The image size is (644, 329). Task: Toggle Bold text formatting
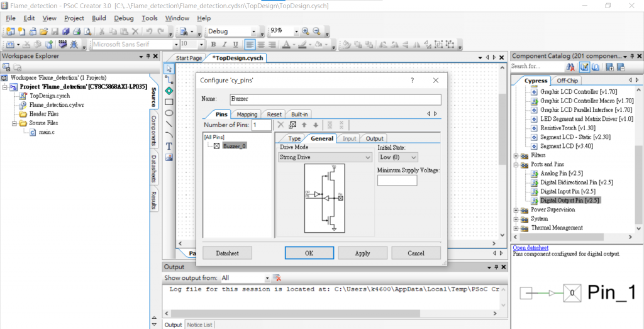(x=214, y=45)
